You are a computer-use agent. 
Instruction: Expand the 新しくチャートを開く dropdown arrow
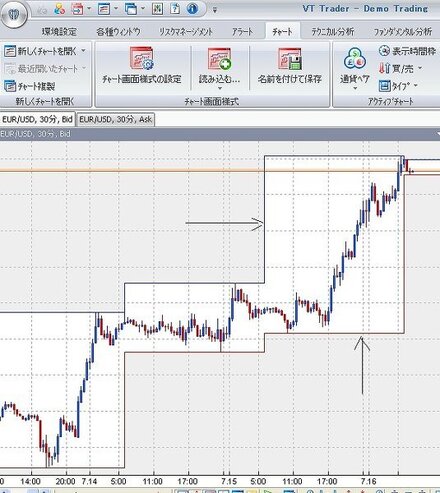pyautogui.click(x=83, y=51)
